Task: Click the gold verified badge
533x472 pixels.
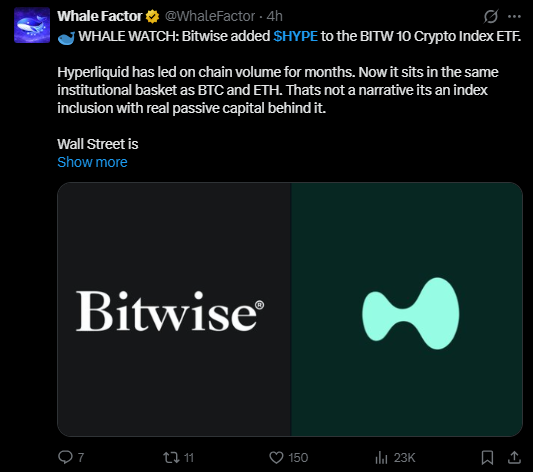Action: (x=153, y=16)
